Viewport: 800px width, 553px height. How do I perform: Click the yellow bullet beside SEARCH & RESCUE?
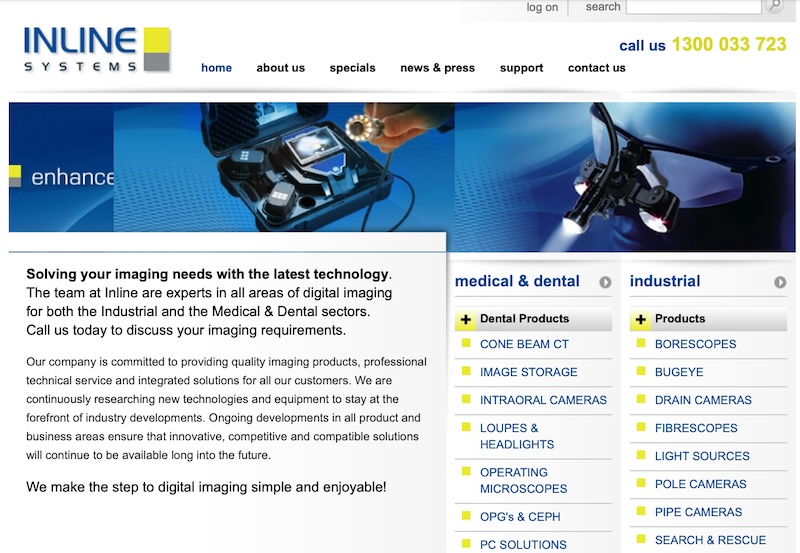pyautogui.click(x=641, y=539)
